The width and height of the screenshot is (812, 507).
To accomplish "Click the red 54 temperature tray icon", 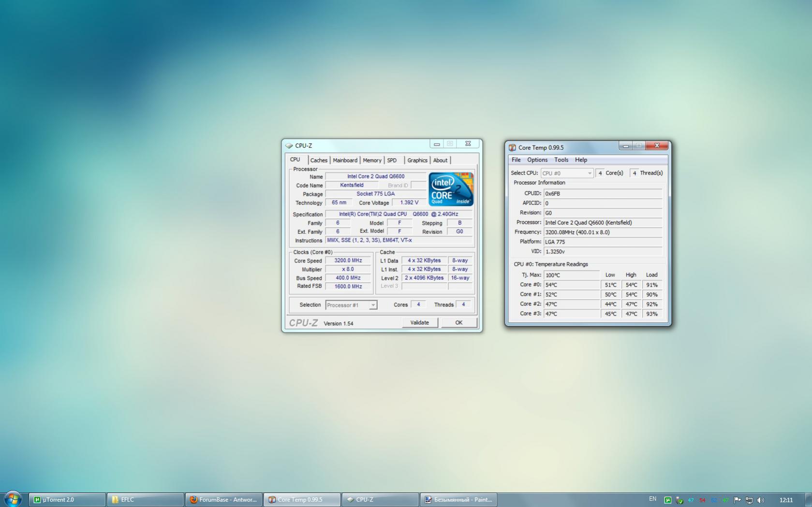I will pyautogui.click(x=702, y=500).
